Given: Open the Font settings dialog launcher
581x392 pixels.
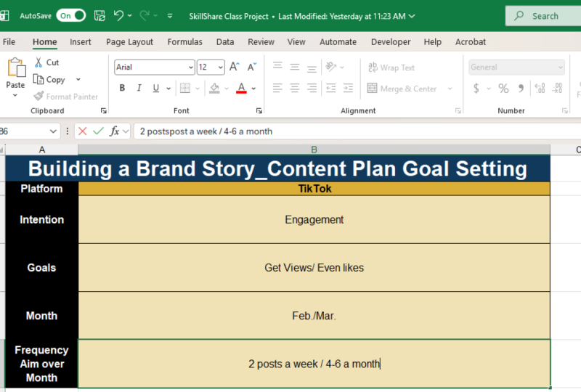Looking at the screenshot, I should 259,111.
